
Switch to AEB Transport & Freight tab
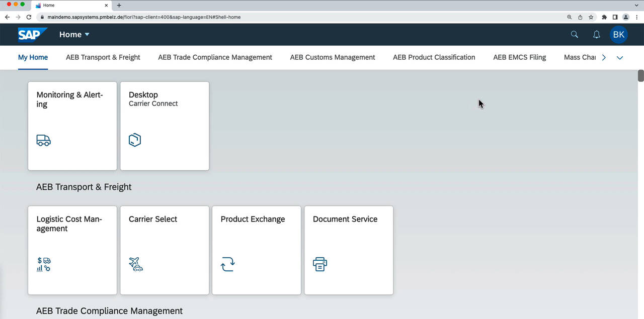click(103, 57)
